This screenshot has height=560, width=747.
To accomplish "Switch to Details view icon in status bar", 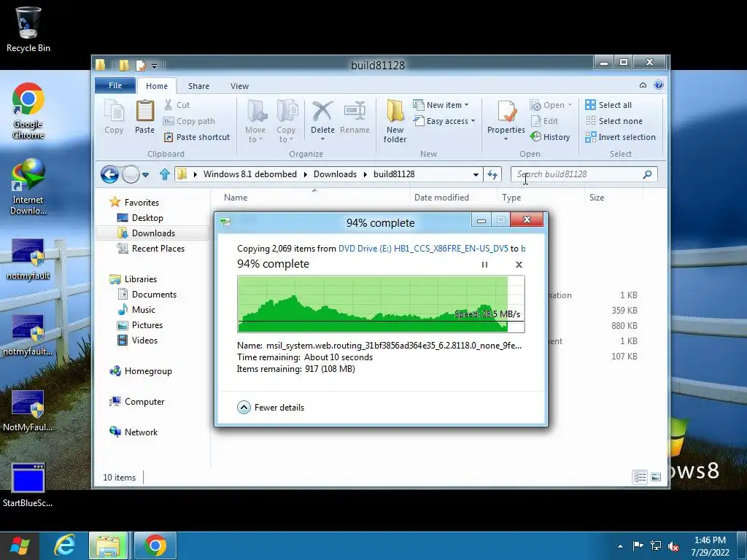I will coord(640,477).
